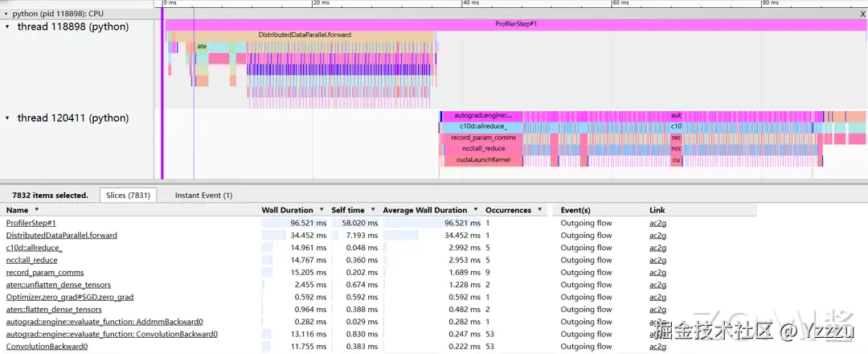Open DistributedDataParallel.forward in the table
This screenshot has height=354, width=868.
61,236
